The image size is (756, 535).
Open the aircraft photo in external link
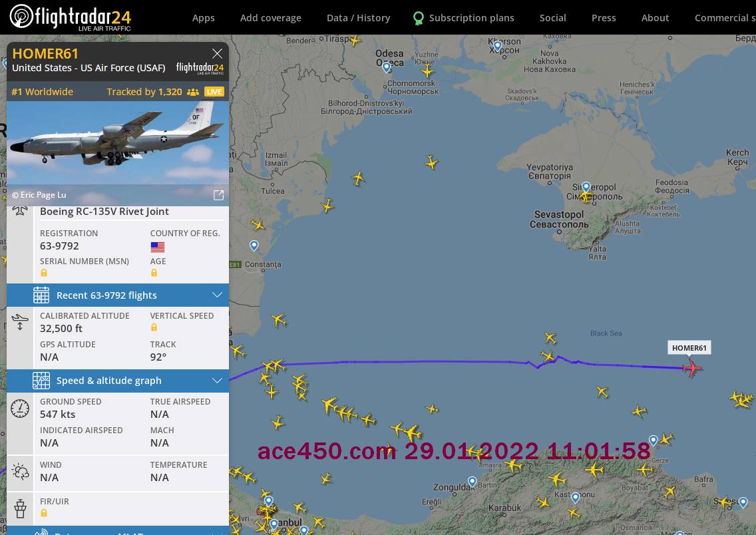click(218, 195)
